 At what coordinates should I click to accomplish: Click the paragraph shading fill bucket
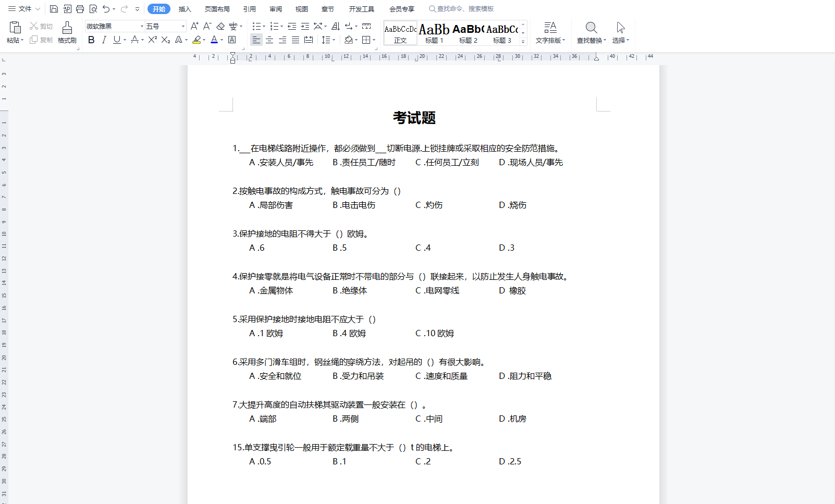(349, 40)
